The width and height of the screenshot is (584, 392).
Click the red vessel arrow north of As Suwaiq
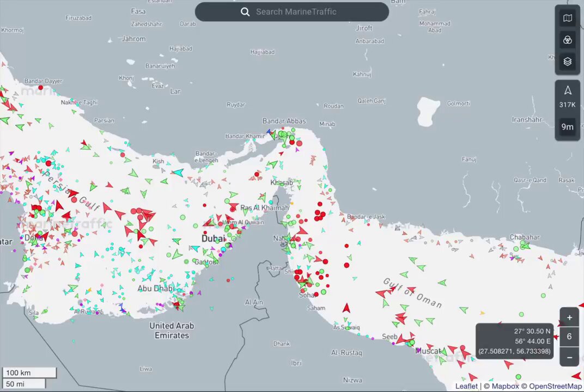346,308
